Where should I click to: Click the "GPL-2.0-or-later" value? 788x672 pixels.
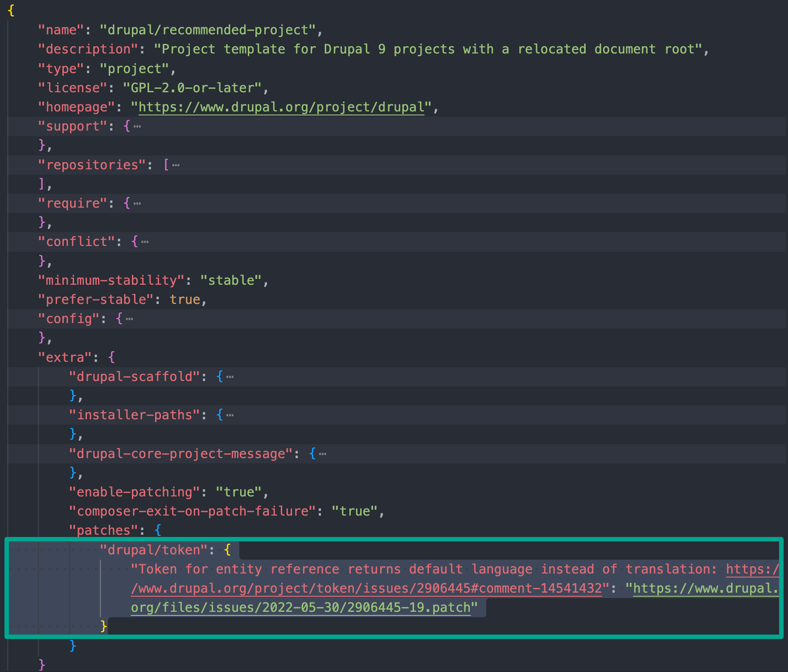pyautogui.click(x=193, y=88)
